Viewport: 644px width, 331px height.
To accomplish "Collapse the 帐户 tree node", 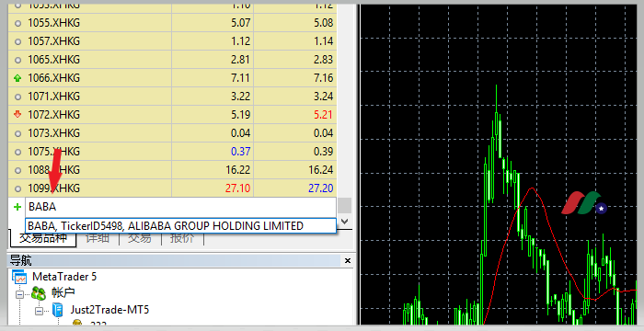I will (19, 294).
